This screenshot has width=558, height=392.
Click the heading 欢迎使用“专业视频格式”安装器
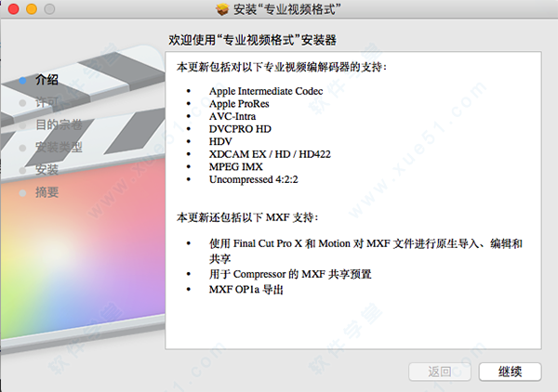[x=252, y=40]
